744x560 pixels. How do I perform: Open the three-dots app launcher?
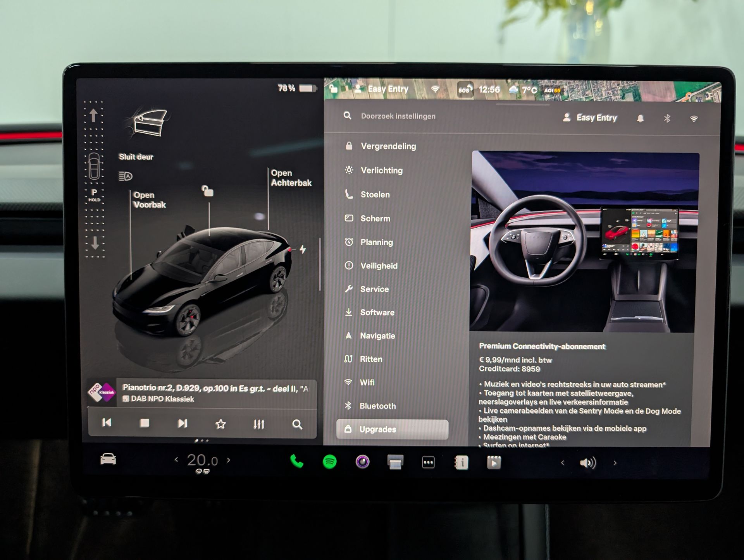pos(428,462)
